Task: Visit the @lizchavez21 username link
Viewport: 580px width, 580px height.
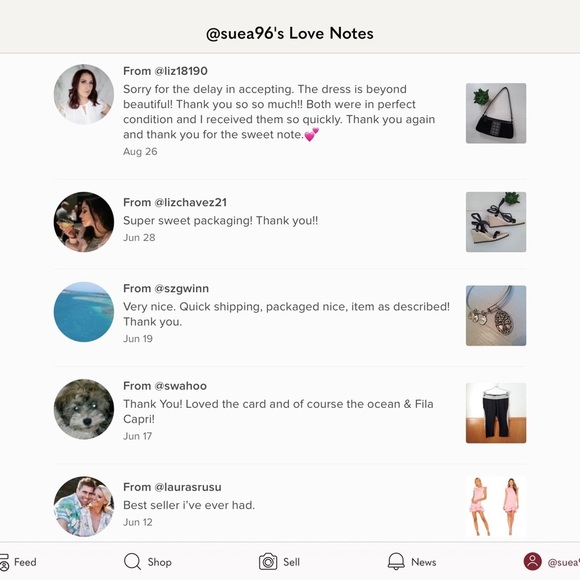Action: click(190, 202)
